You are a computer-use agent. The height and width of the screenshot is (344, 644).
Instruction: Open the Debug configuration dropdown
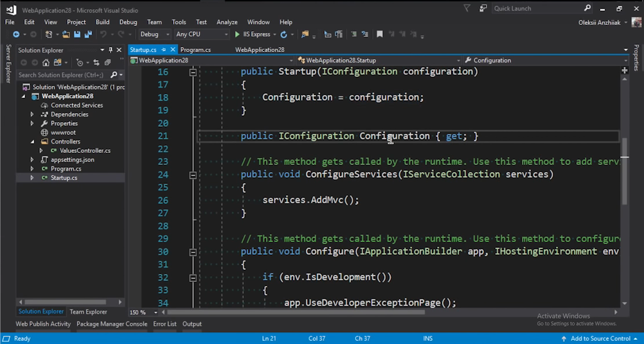pyautogui.click(x=155, y=35)
